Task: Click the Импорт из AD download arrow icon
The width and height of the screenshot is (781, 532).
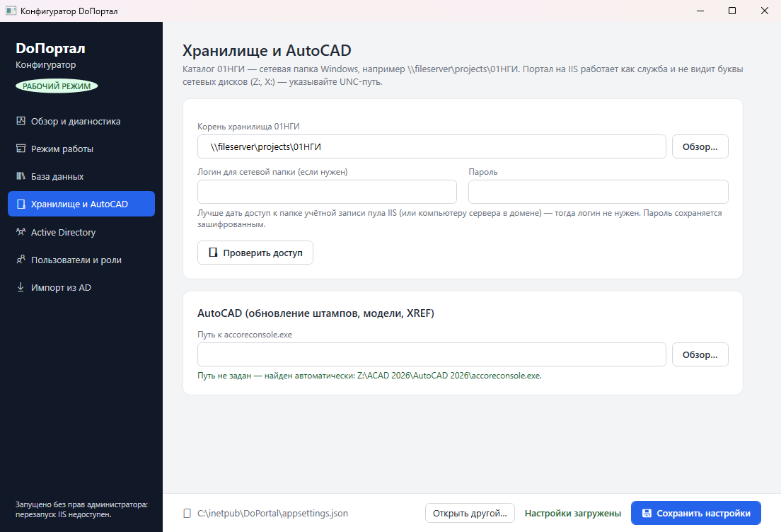Action: pyautogui.click(x=21, y=287)
